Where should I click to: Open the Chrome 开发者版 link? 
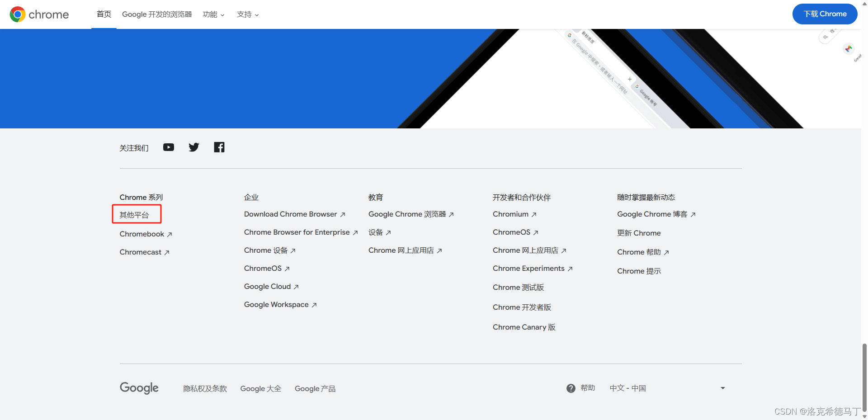tap(522, 307)
